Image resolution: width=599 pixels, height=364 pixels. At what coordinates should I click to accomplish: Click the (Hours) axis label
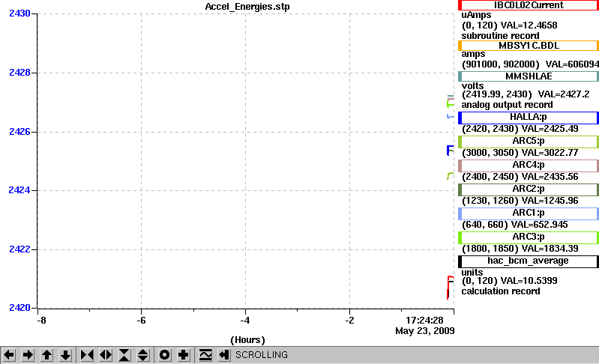pyautogui.click(x=247, y=339)
